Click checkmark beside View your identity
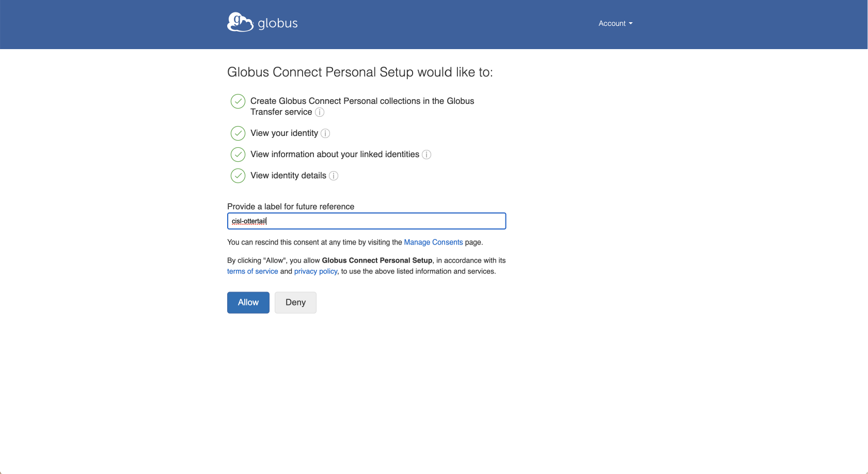The height and width of the screenshot is (474, 868). coord(238,133)
